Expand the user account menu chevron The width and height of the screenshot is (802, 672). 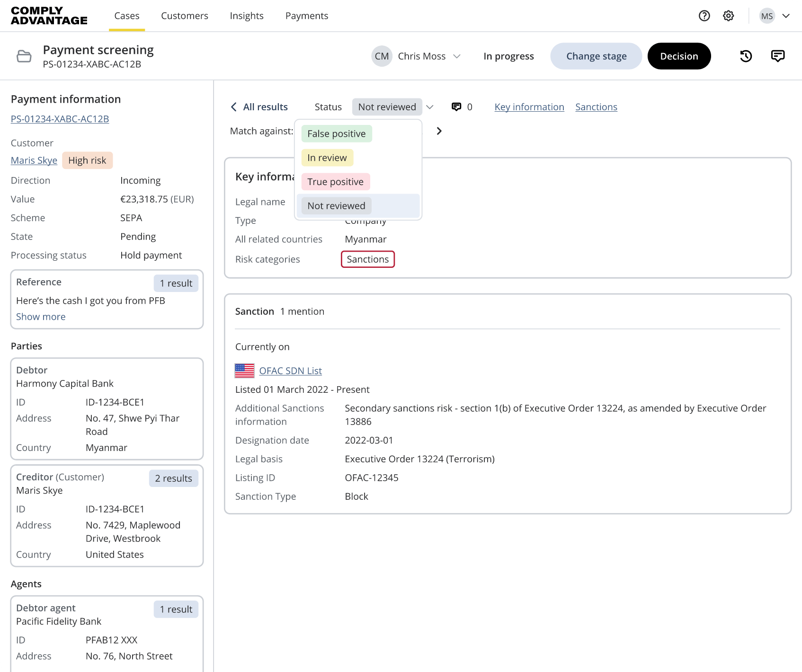coord(786,16)
